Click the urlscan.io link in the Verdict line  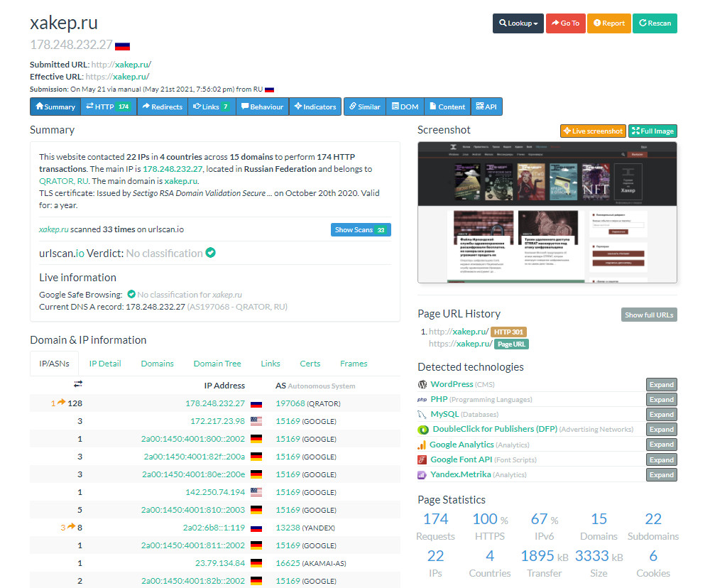click(62, 254)
